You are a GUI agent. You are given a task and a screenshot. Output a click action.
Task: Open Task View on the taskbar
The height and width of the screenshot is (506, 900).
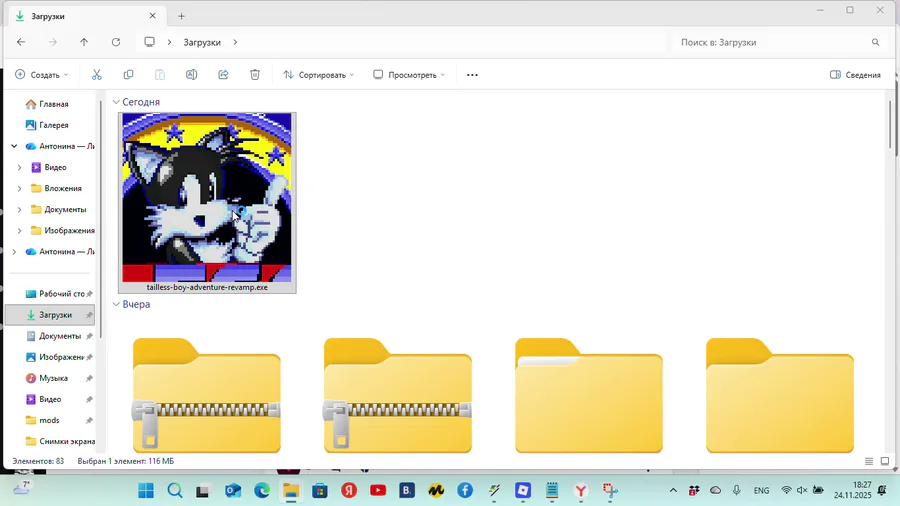pyautogui.click(x=203, y=491)
